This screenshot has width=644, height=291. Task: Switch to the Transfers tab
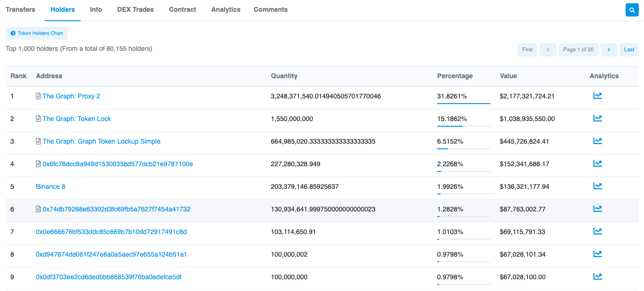click(20, 9)
